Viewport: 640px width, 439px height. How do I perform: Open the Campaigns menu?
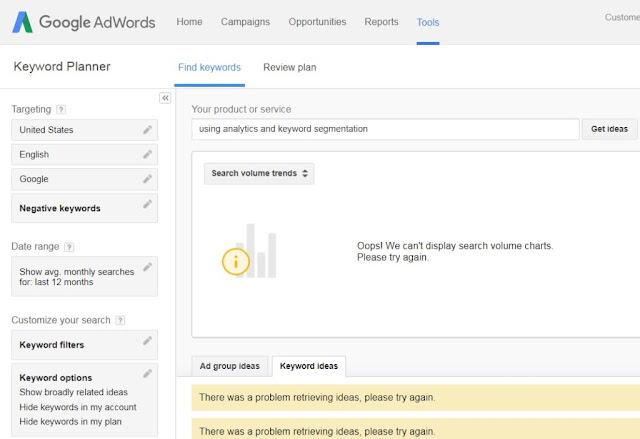point(245,22)
